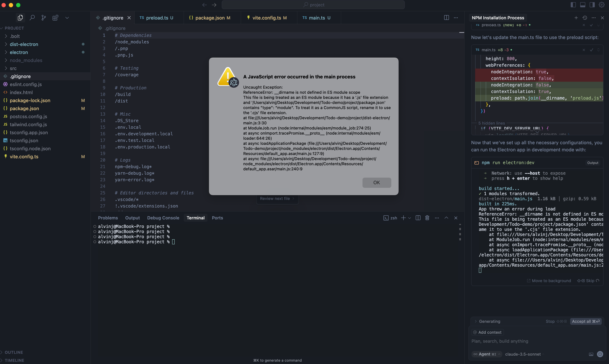Click OK in the error dialog
Image resolution: width=609 pixels, height=364 pixels.
[x=377, y=183]
